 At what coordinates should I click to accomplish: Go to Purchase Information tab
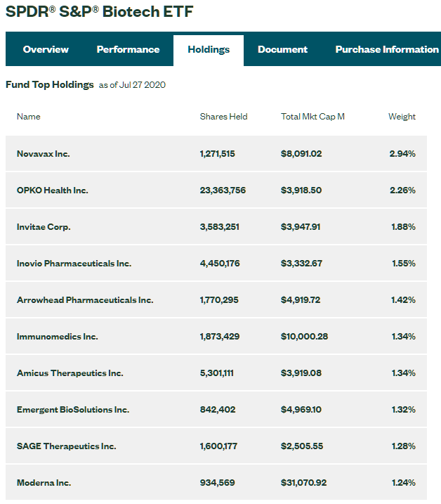387,49
